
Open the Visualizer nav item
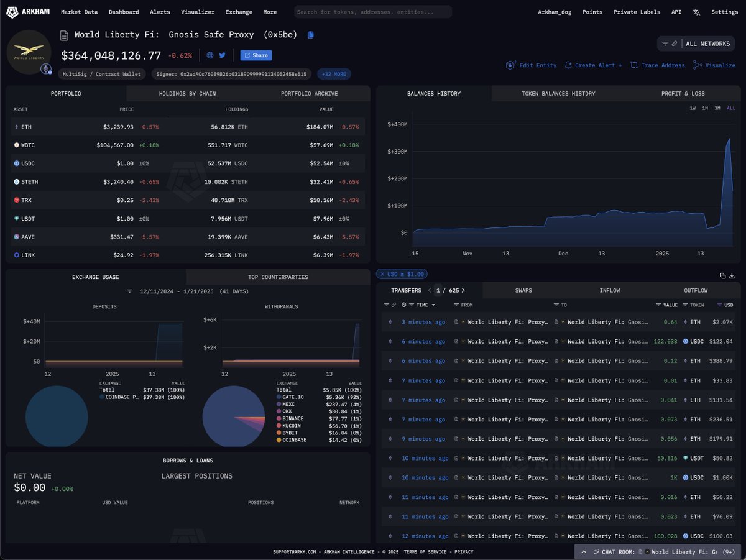pyautogui.click(x=198, y=12)
